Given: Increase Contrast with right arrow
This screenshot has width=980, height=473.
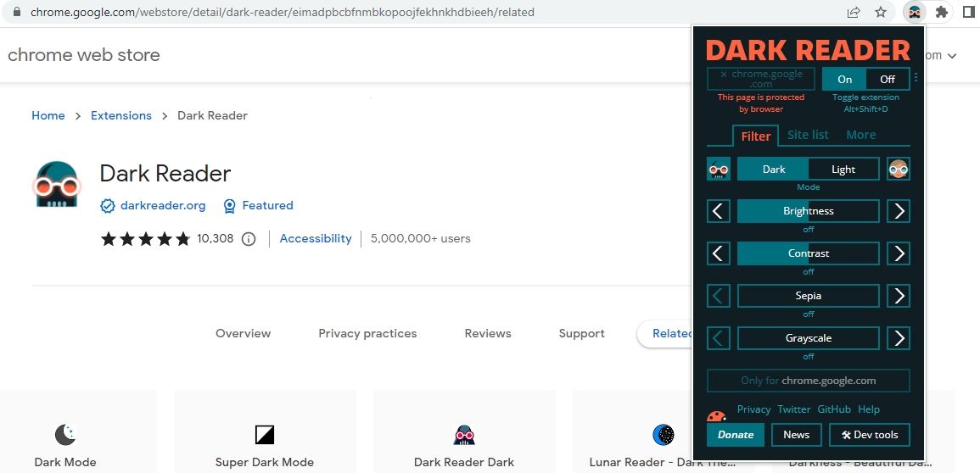Looking at the screenshot, I should click(x=899, y=253).
